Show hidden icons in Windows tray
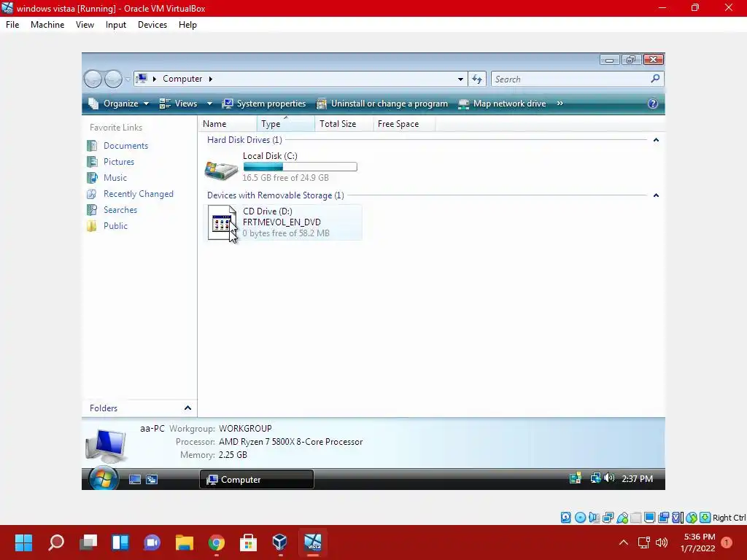The image size is (747, 560). pyautogui.click(x=624, y=542)
